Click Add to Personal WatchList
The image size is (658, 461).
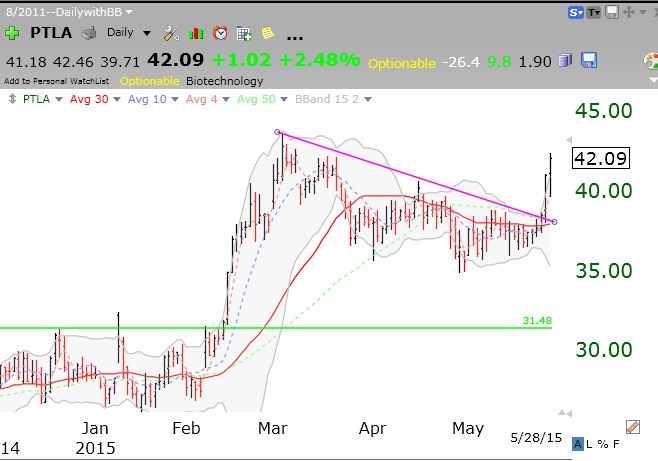(x=57, y=81)
